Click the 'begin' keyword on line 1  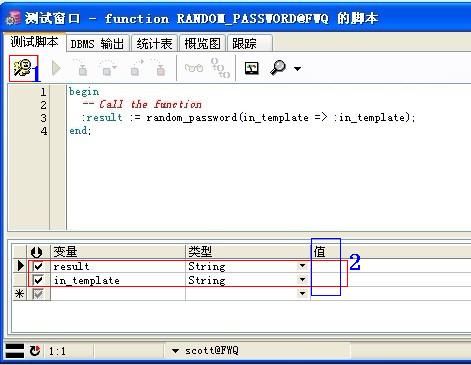(x=84, y=92)
